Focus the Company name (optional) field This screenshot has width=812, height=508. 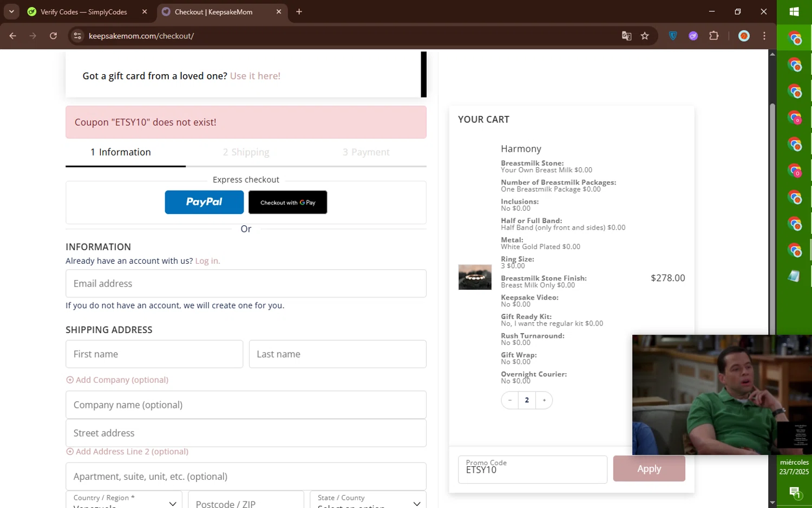tap(246, 405)
